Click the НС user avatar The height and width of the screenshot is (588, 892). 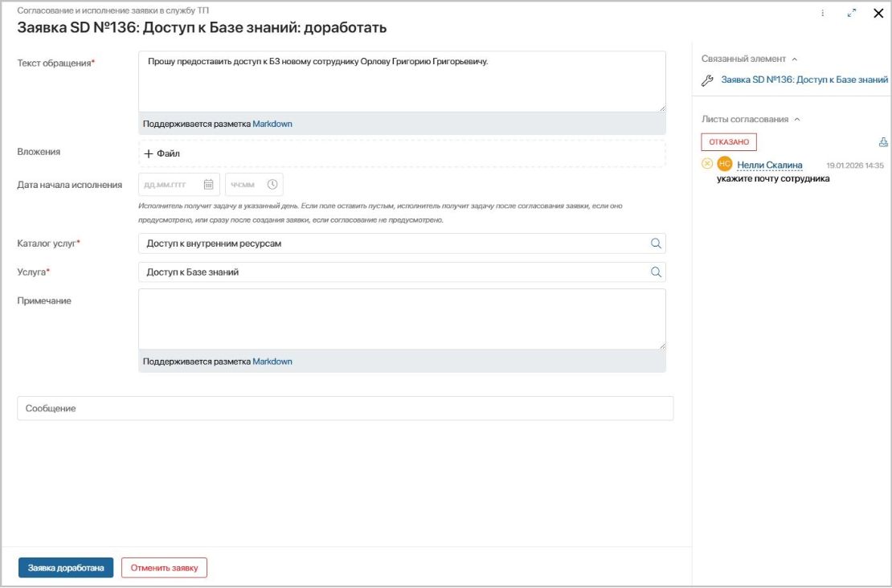pos(724,164)
